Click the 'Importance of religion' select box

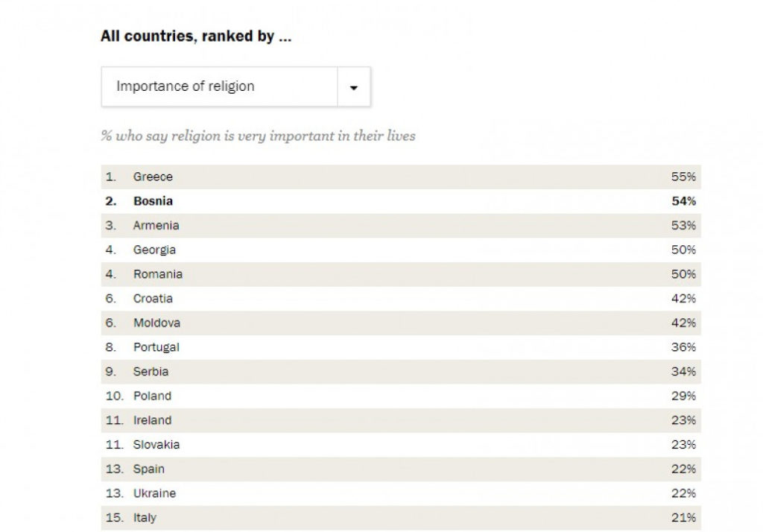(220, 87)
